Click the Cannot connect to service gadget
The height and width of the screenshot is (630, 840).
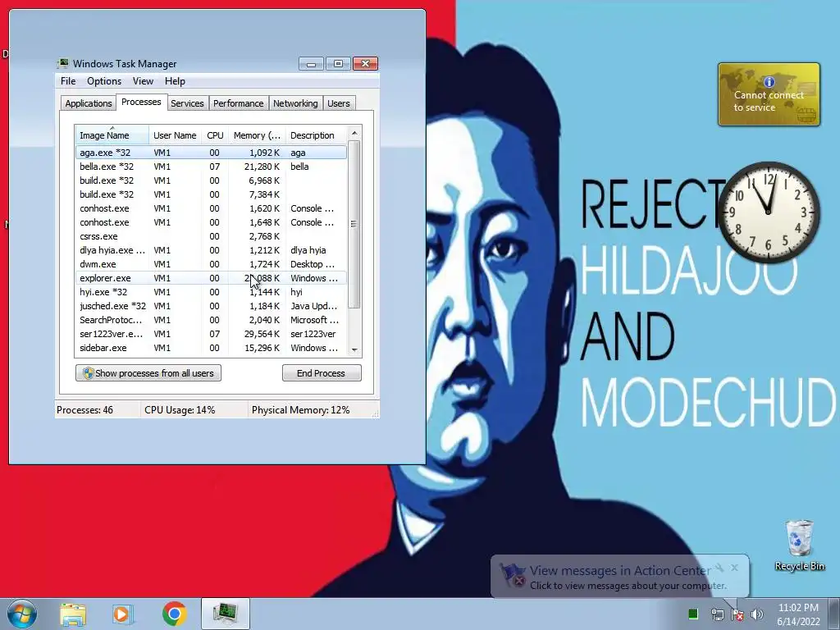(769, 95)
